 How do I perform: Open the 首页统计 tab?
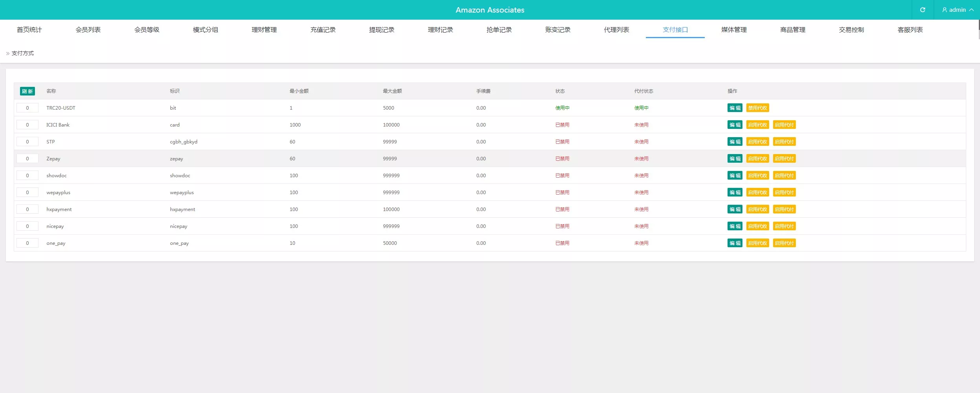(29, 30)
